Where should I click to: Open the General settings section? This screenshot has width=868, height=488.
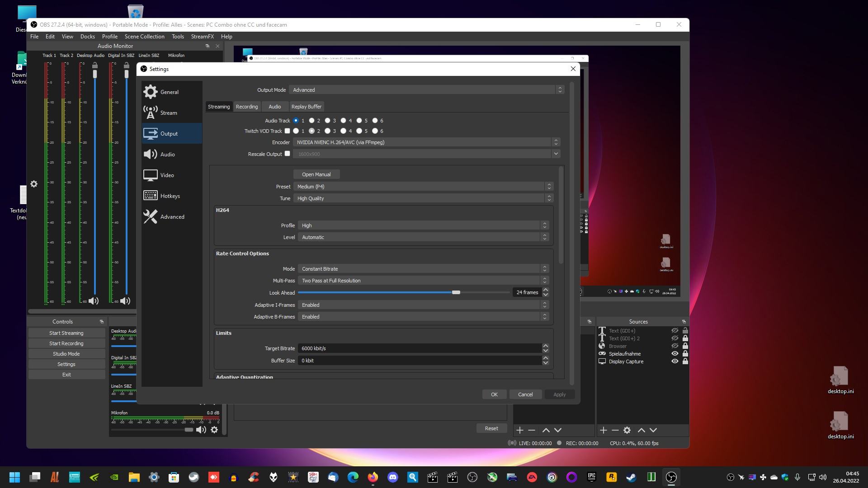(169, 92)
